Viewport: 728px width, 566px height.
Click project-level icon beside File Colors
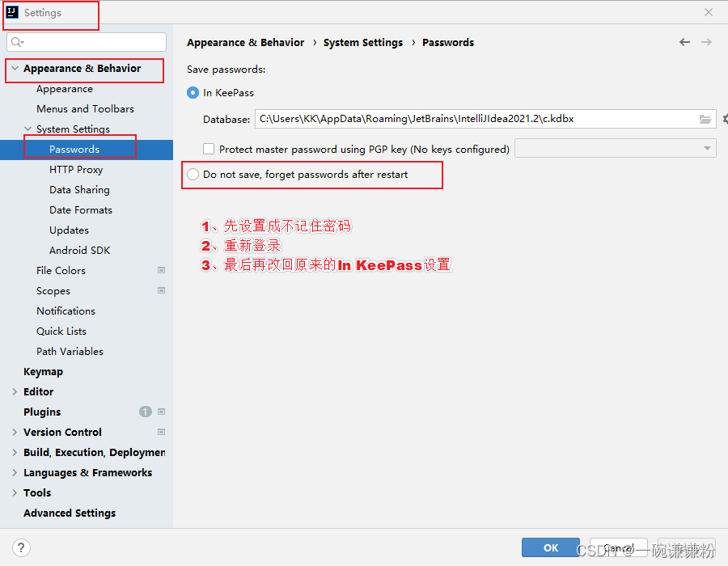[x=161, y=271]
